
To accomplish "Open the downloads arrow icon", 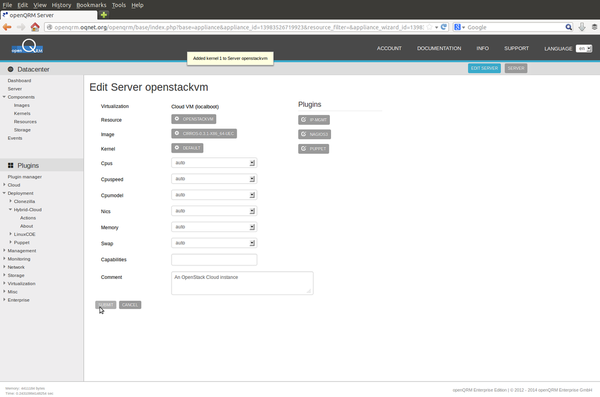I will pyautogui.click(x=582, y=27).
